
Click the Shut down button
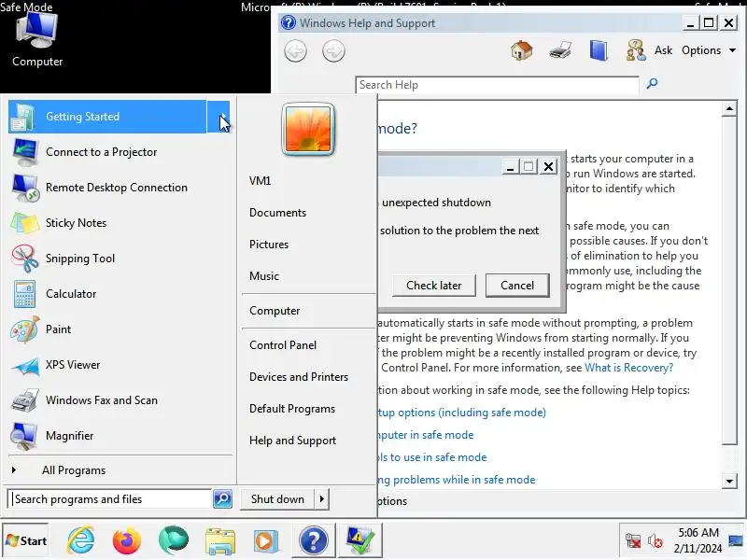point(277,499)
